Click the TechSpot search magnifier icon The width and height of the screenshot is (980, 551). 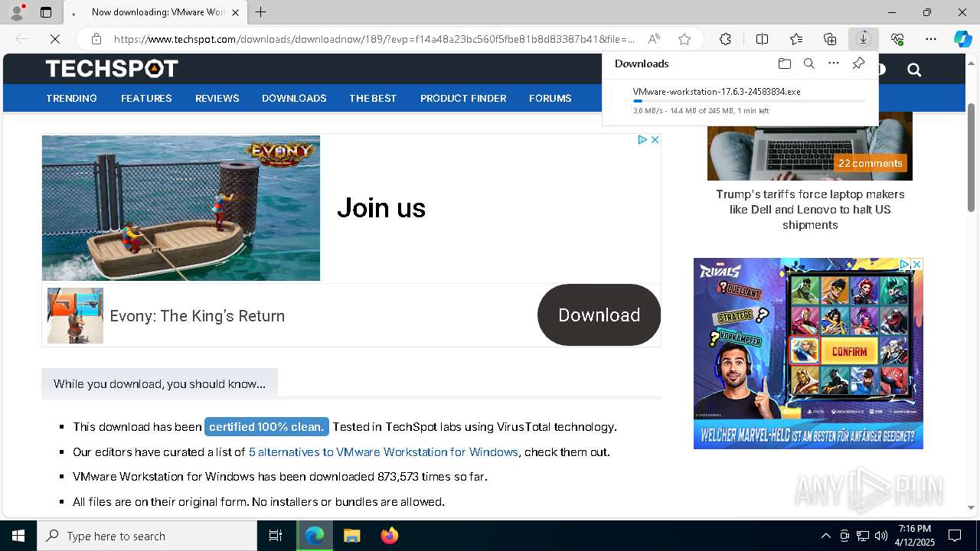(913, 70)
